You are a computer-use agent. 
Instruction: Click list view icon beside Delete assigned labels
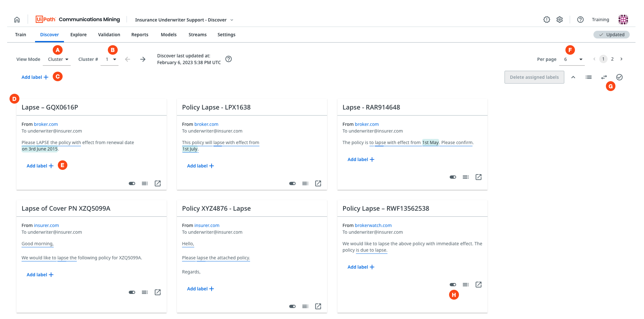point(589,77)
